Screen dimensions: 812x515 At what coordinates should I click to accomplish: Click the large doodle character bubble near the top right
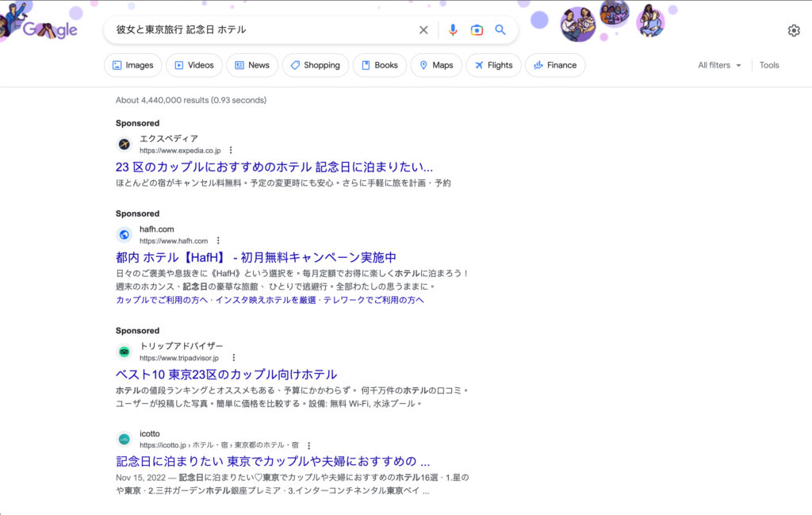coord(578,25)
